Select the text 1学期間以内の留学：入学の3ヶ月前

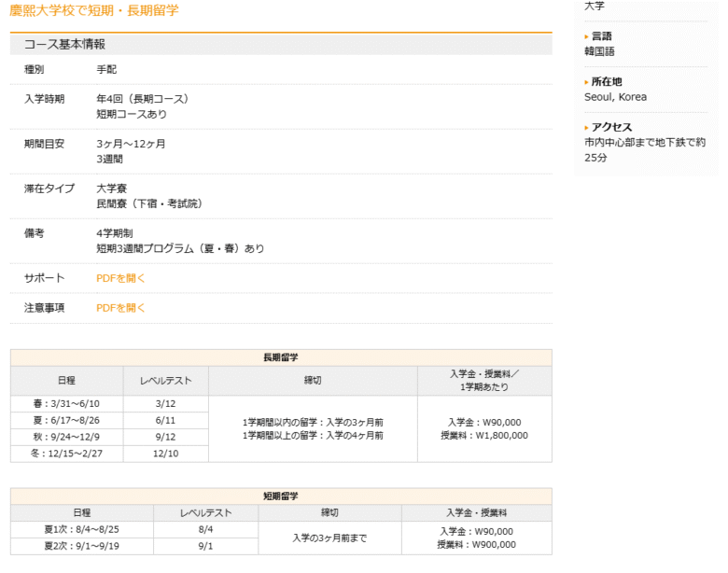[x=313, y=423]
